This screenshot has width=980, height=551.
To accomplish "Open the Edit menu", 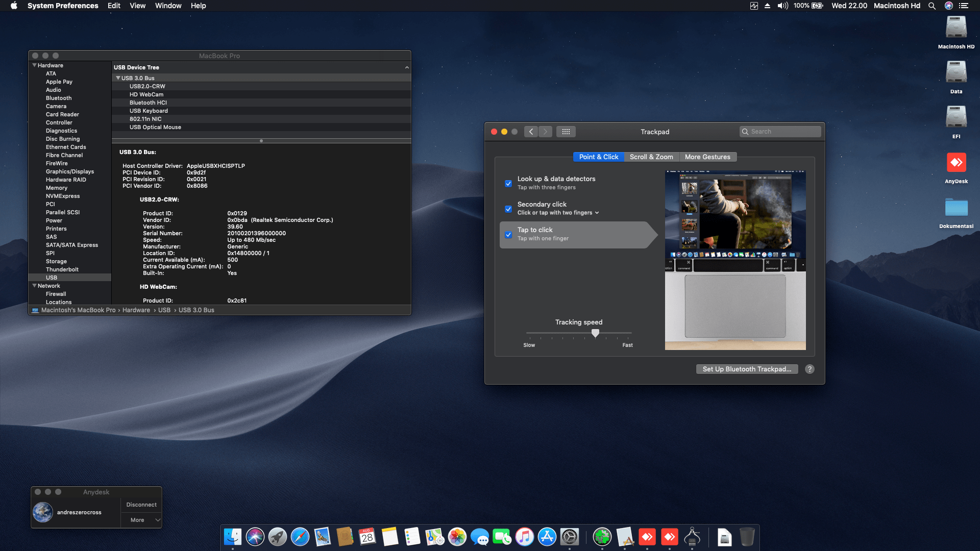I will tap(114, 6).
